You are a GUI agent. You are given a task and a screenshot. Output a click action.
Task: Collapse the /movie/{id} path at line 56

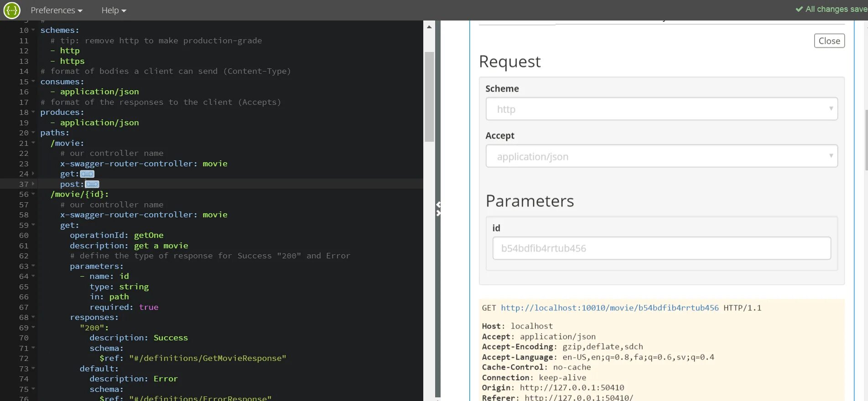tap(33, 194)
